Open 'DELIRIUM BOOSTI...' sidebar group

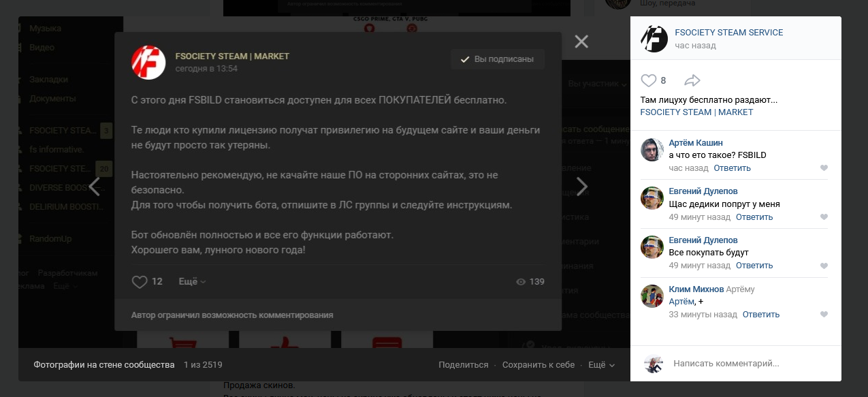65,206
